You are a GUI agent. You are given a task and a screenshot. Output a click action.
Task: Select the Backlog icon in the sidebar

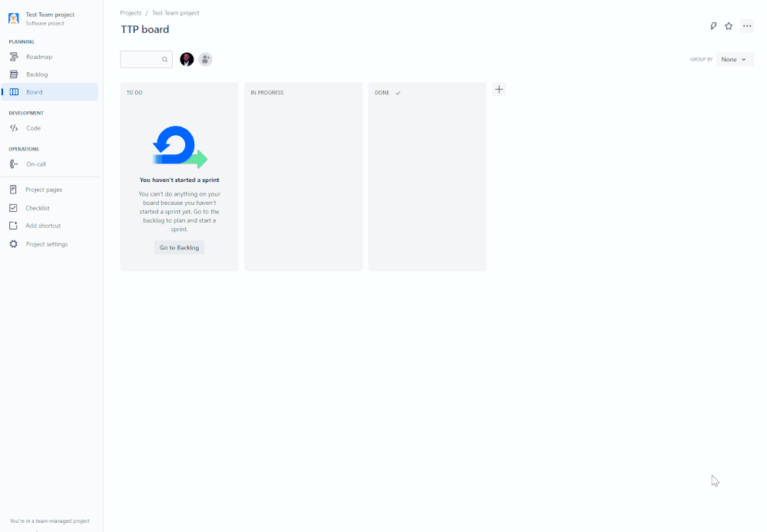coord(15,74)
